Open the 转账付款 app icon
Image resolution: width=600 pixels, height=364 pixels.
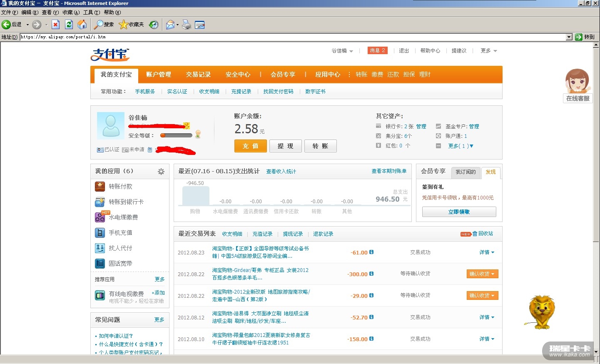[x=100, y=187]
